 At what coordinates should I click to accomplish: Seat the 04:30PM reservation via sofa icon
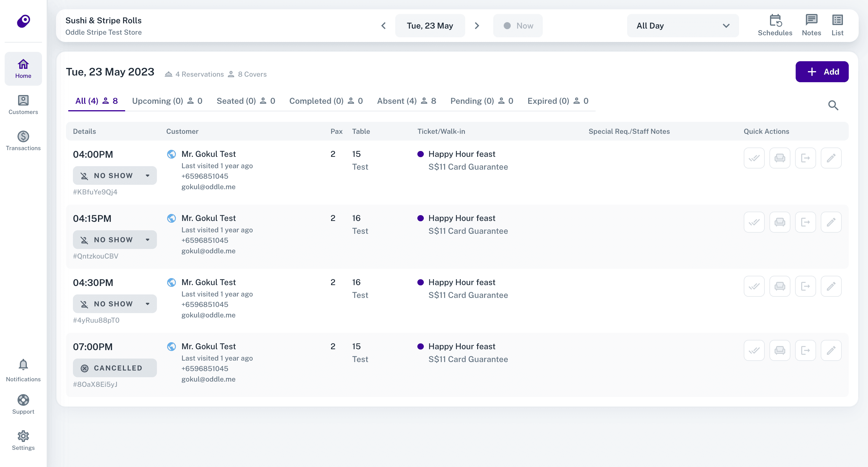tap(779, 286)
